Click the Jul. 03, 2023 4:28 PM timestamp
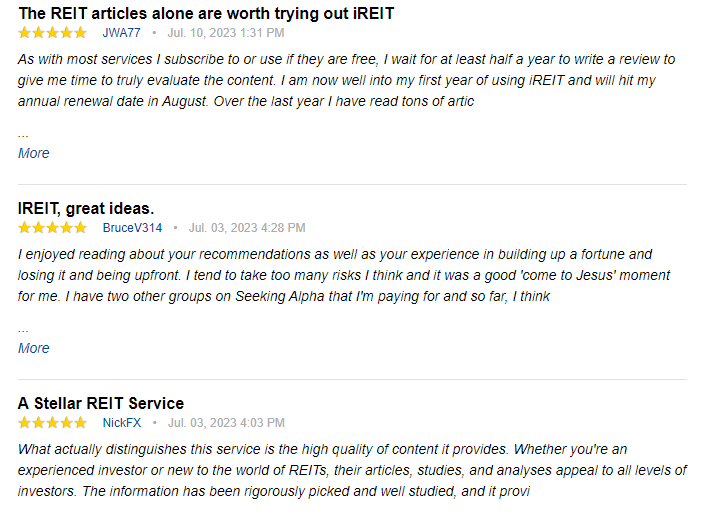Image resolution: width=717 pixels, height=524 pixels. click(247, 228)
